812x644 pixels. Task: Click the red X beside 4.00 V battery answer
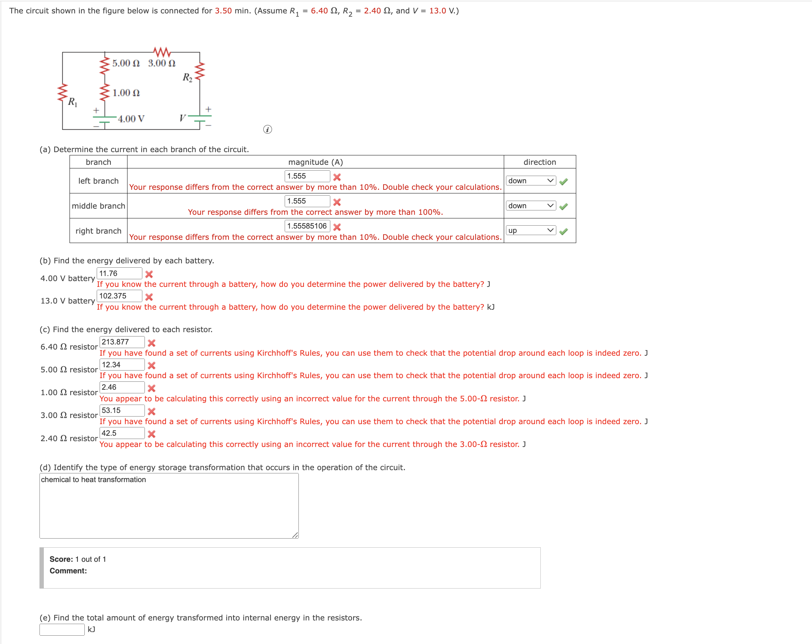tap(149, 274)
